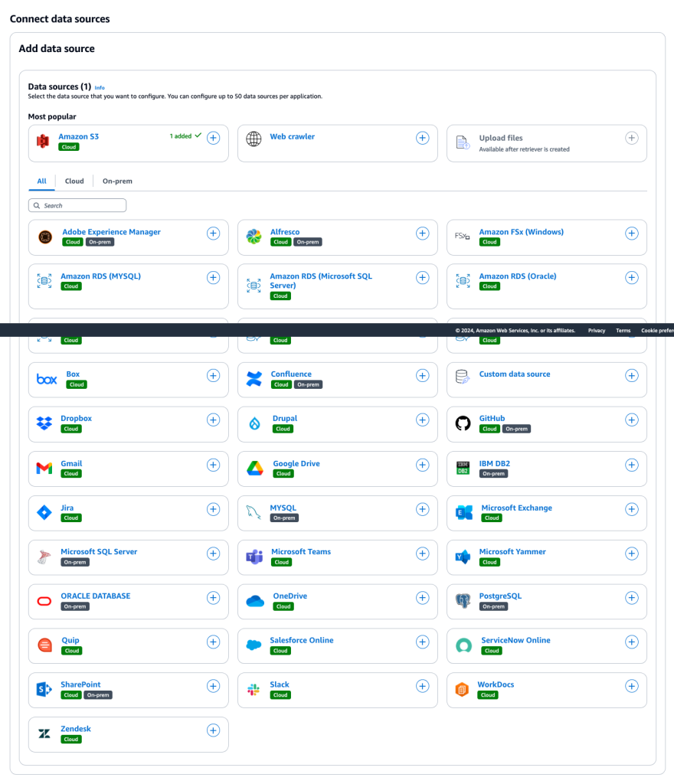Click the Google Drive triangle logo

click(x=255, y=468)
